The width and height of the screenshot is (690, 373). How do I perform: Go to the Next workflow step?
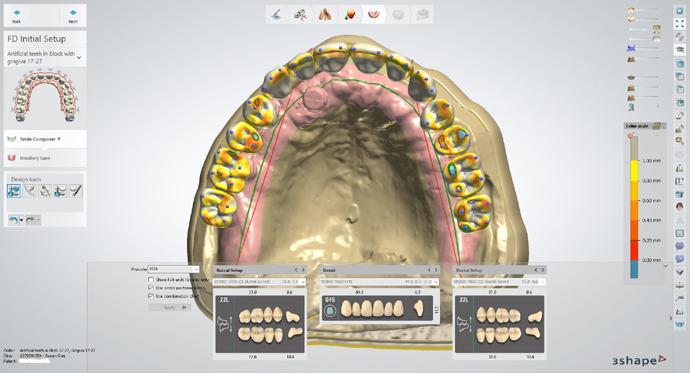click(x=73, y=16)
